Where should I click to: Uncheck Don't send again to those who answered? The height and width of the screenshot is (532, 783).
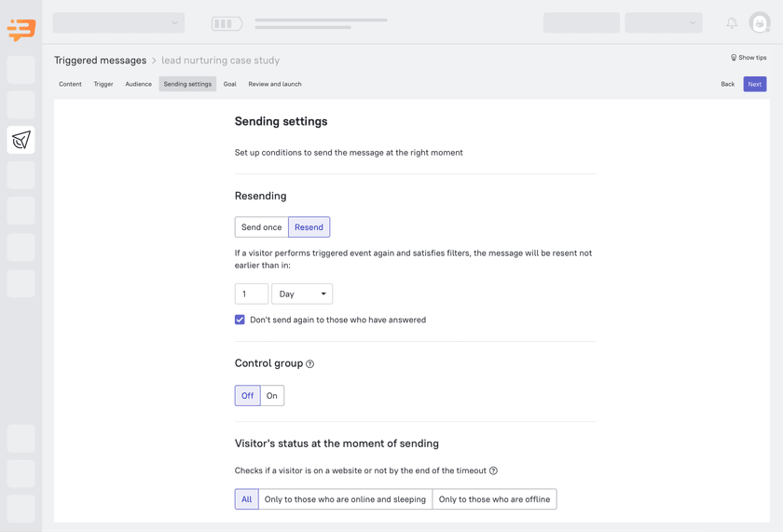(x=240, y=320)
